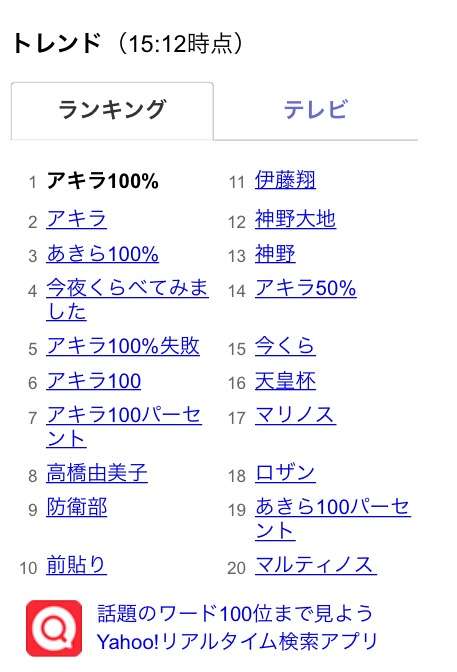Image resolution: width=457 pixels, height=672 pixels.
Task: Open trend link アキラ ranked second
Action: click(x=76, y=219)
